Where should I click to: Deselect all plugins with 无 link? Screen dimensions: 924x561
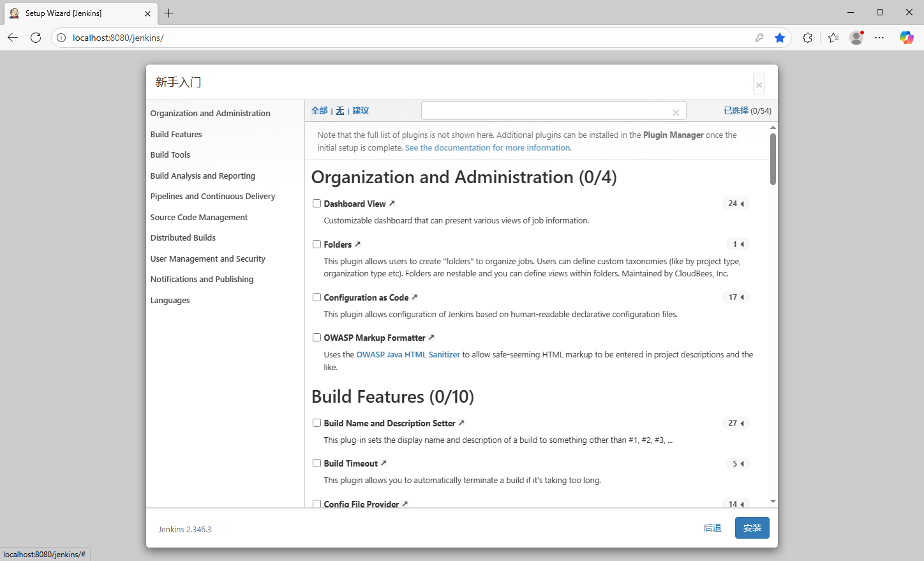coord(340,110)
